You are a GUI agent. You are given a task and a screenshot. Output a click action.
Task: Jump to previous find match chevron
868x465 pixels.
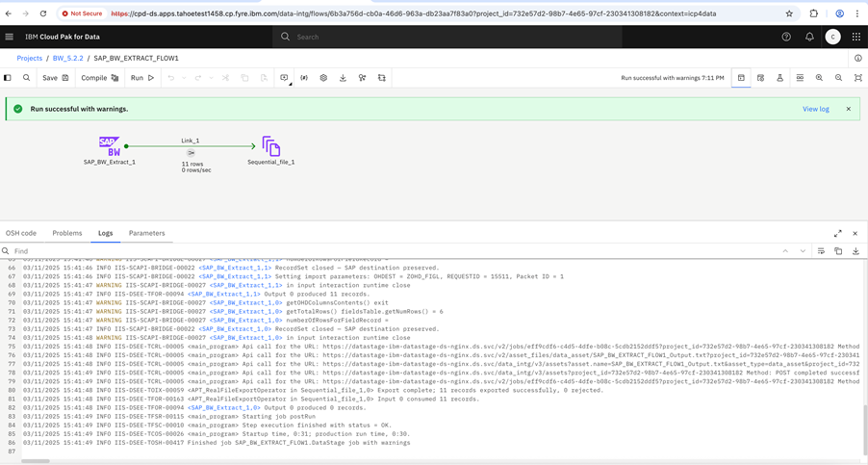click(785, 251)
